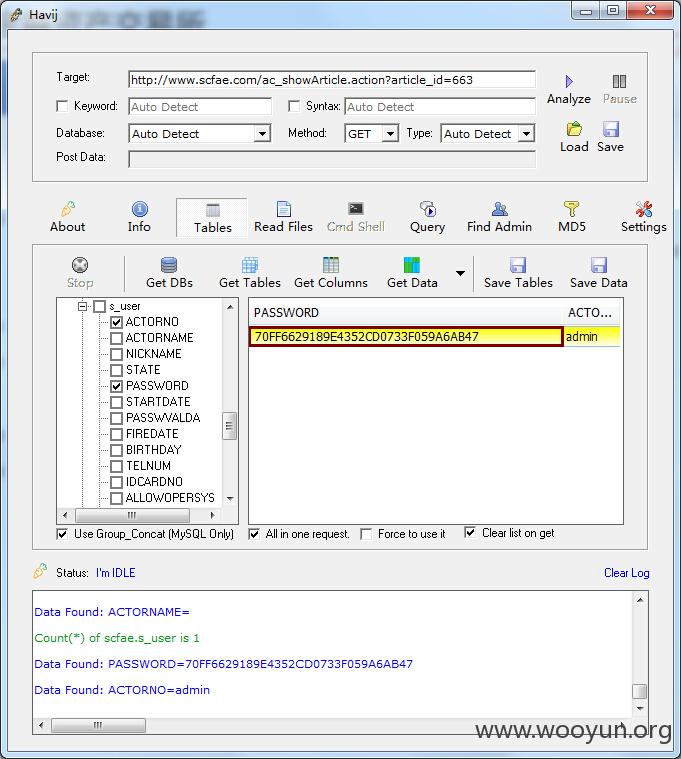Open the Method GET dropdown
This screenshot has height=759, width=681.
[390, 134]
